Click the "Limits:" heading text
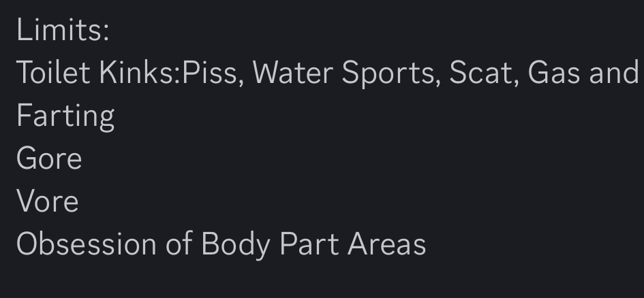 click(x=63, y=31)
